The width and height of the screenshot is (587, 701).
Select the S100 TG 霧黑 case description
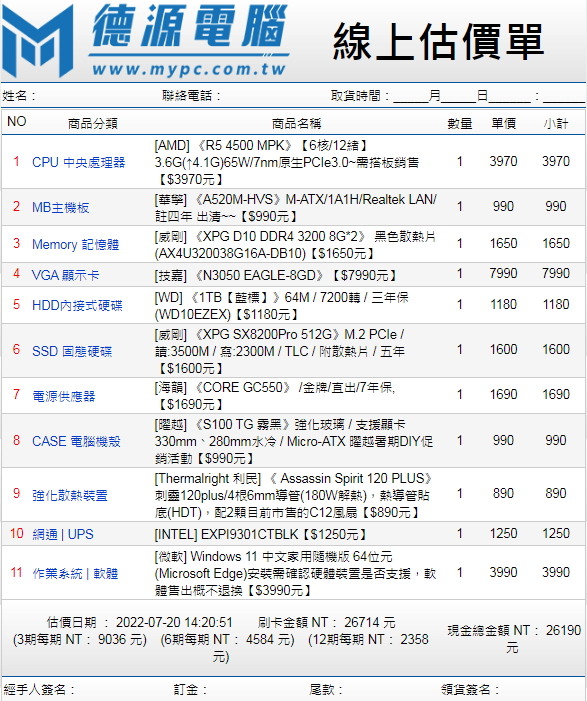294,441
